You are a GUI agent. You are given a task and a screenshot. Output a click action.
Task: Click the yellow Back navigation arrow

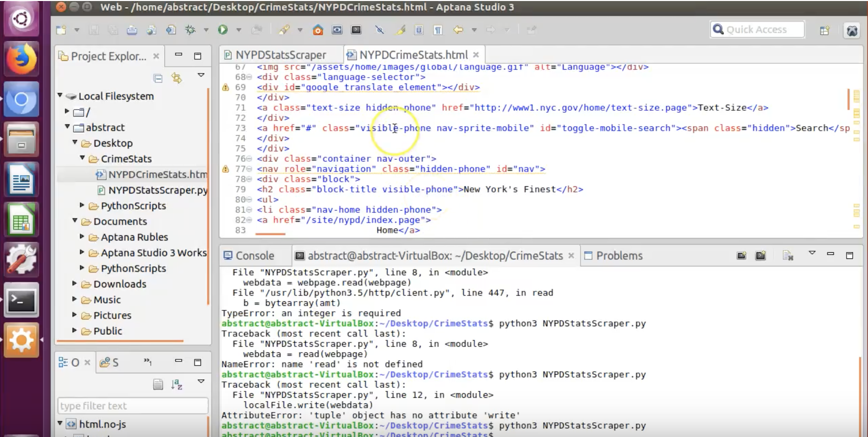coord(458,30)
